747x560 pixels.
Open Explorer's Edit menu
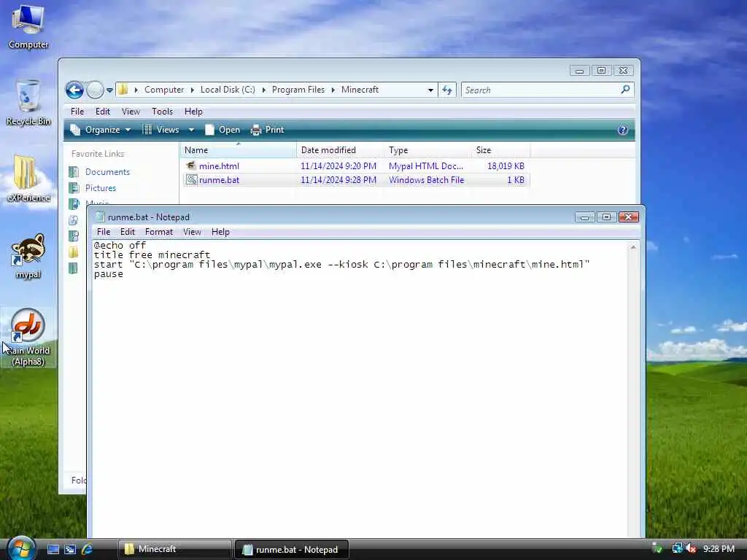[x=102, y=112]
